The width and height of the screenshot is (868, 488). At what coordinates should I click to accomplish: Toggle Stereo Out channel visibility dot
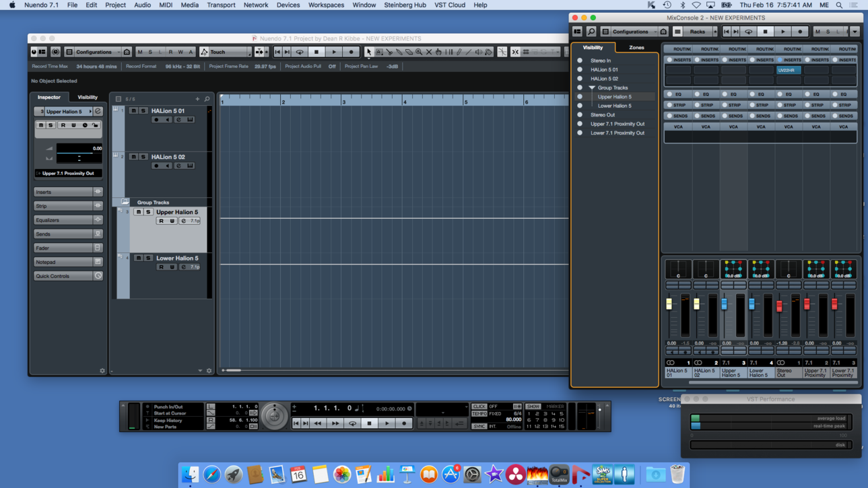point(580,115)
